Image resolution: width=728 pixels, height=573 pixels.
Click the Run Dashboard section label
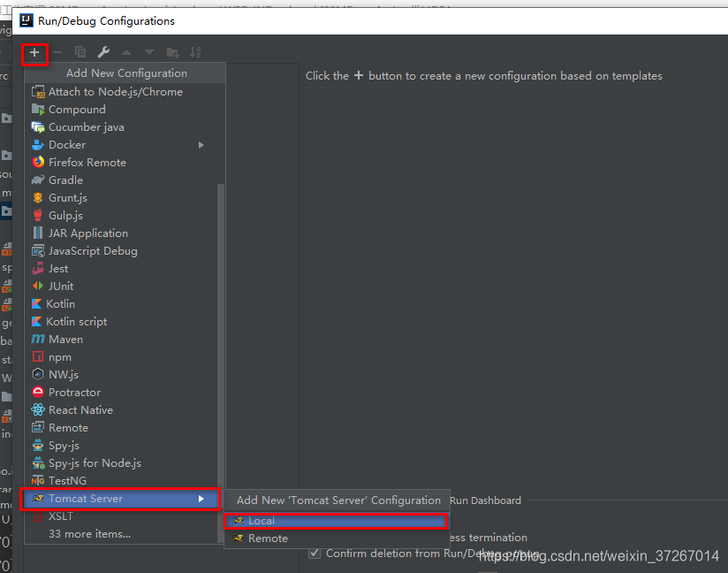485,500
